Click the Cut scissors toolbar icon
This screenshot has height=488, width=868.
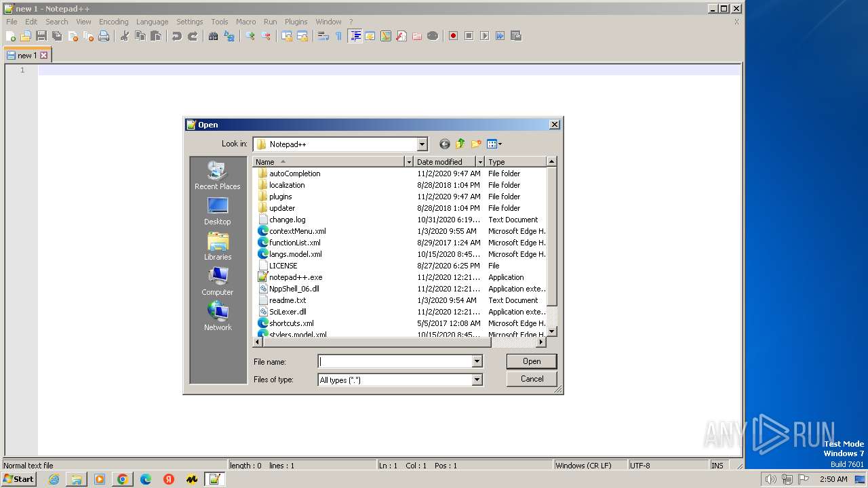[124, 36]
